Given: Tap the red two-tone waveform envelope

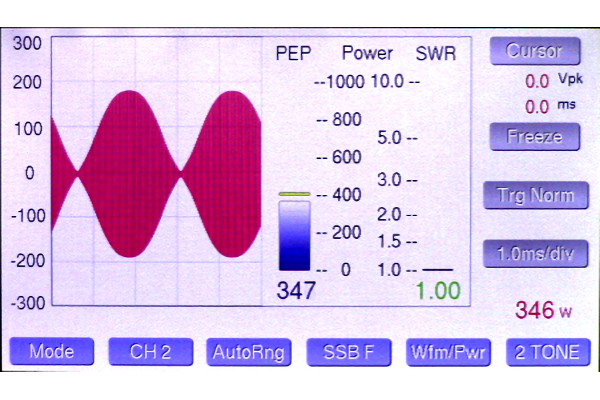Looking at the screenshot, I should (x=156, y=174).
